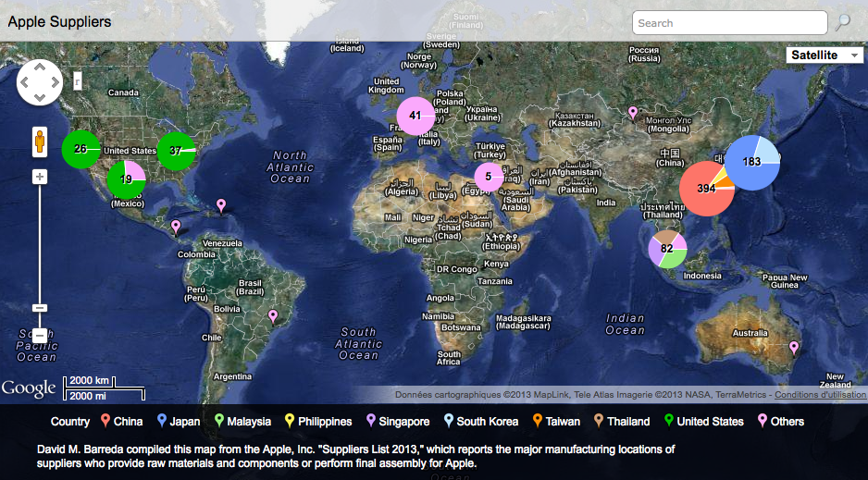
Task: Open the 394 supplier cluster in China
Action: pyautogui.click(x=707, y=188)
